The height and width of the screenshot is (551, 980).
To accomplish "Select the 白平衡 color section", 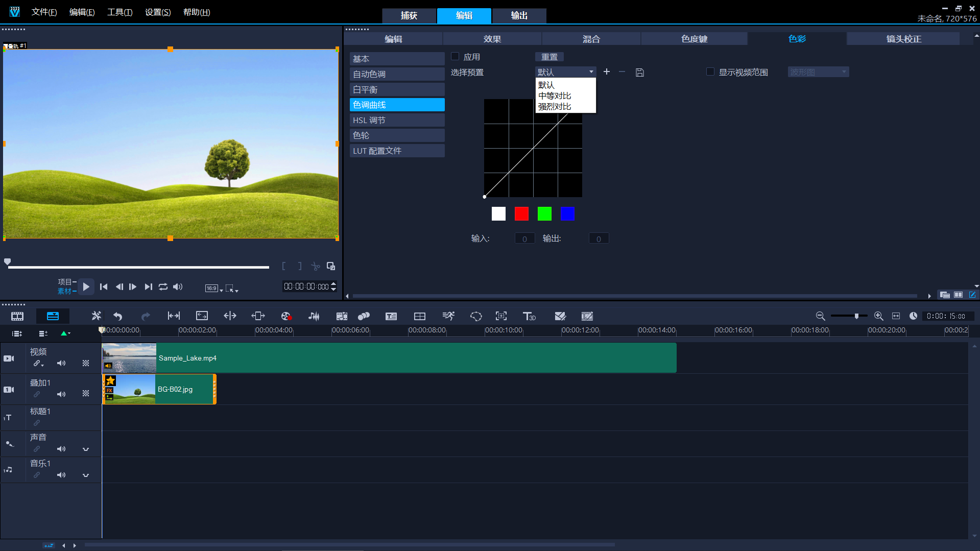I will pyautogui.click(x=397, y=89).
